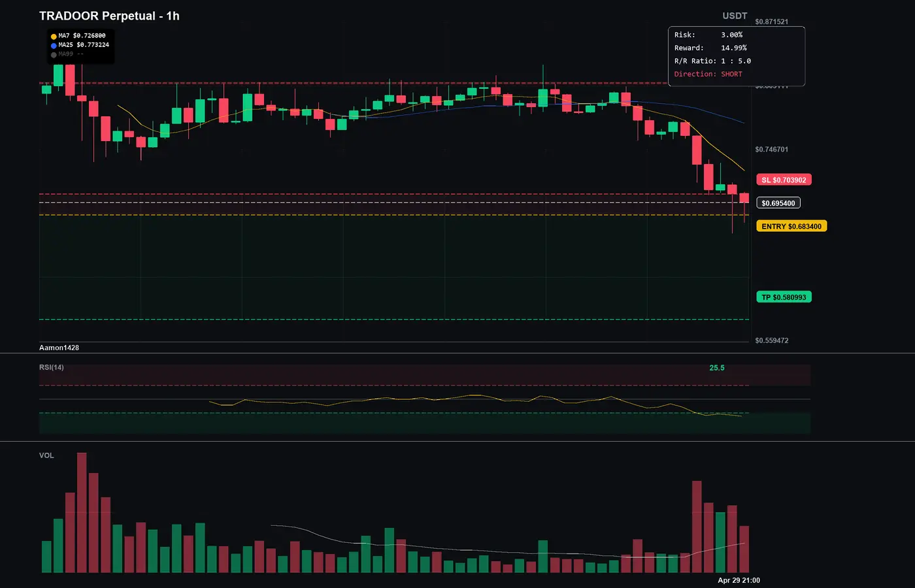The height and width of the screenshot is (588, 915).
Task: Click the red 'SL $0.703902' price tag
Action: pos(784,180)
